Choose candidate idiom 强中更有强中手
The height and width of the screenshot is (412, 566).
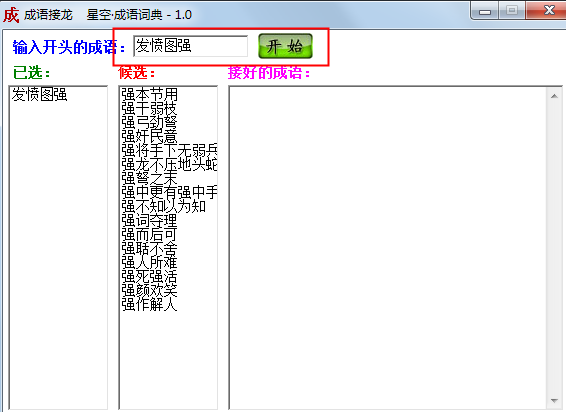169,192
